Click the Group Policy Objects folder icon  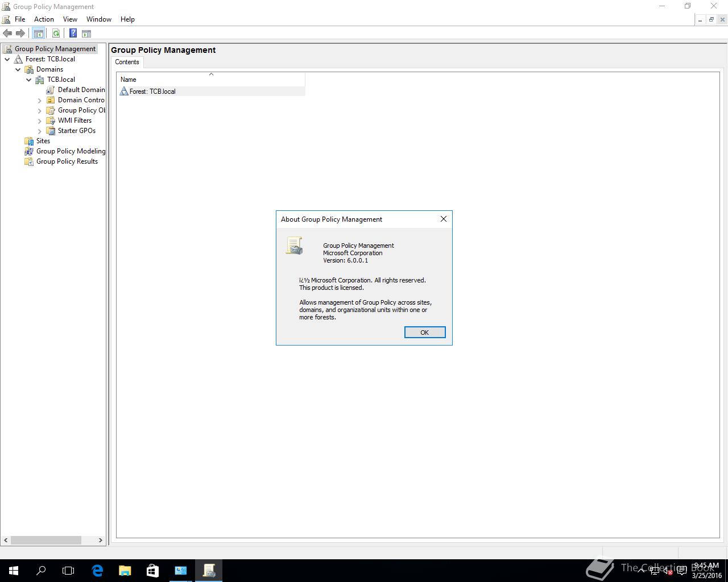[x=51, y=110]
